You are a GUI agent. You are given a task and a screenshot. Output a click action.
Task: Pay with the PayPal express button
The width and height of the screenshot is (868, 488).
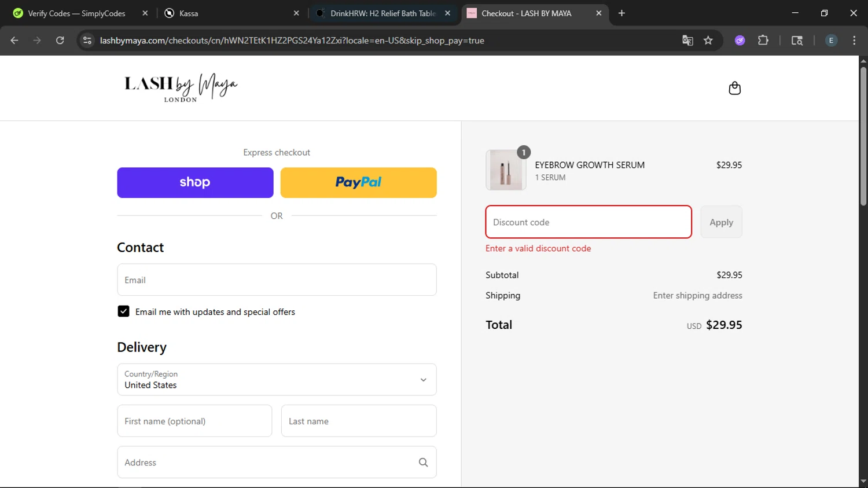(x=358, y=183)
